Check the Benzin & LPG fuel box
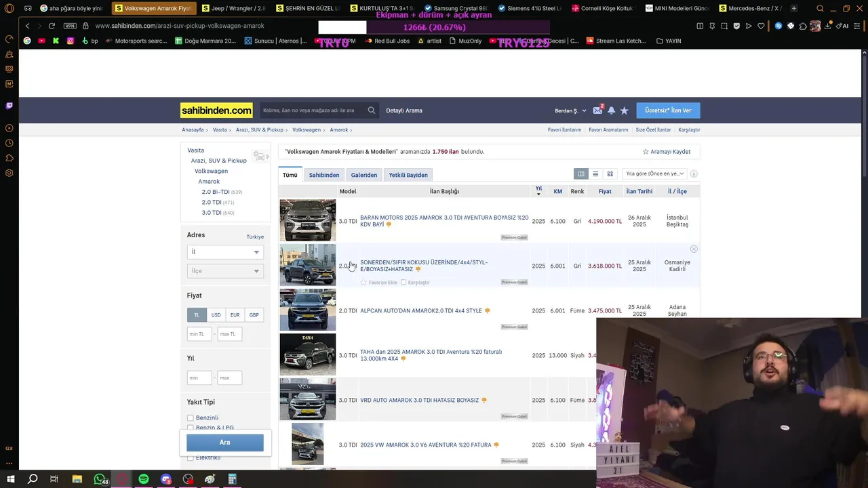The image size is (868, 488). (191, 428)
